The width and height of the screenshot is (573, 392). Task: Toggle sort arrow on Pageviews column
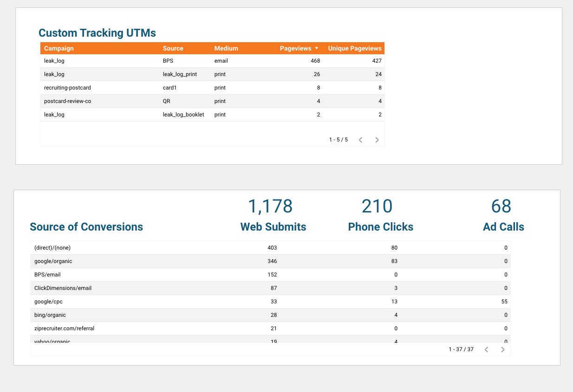[317, 48]
